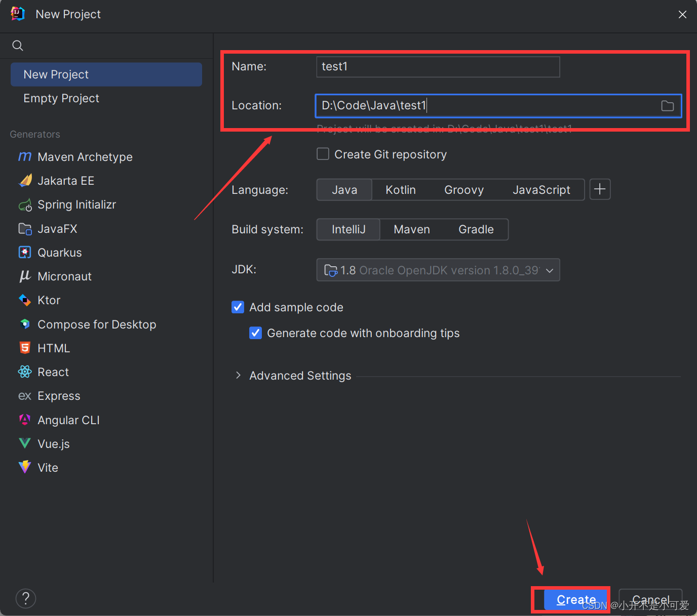
Task: Click the Jakarta EE sail icon
Action: click(x=25, y=181)
